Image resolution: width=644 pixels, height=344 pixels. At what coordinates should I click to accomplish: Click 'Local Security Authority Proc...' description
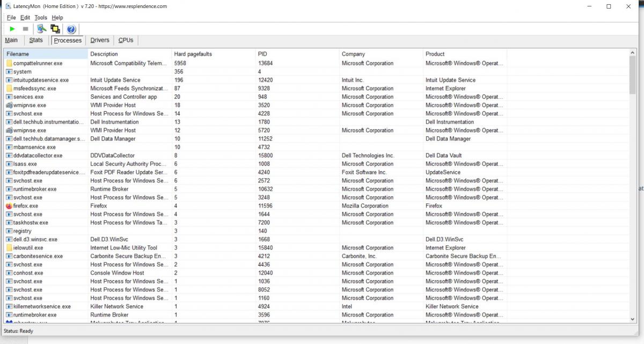(129, 164)
